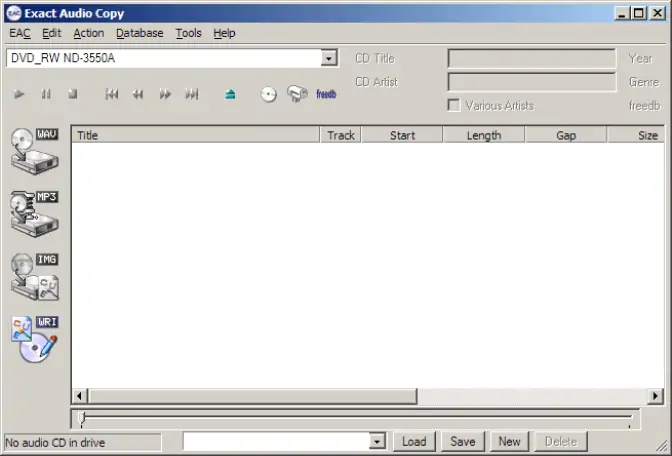Click the CD Artist input field

click(x=532, y=82)
